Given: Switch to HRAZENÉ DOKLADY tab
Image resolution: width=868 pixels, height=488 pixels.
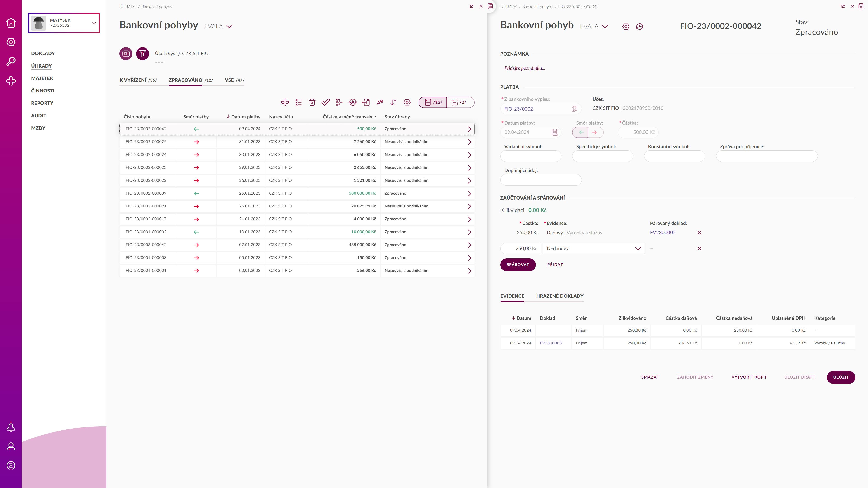Looking at the screenshot, I should tap(560, 296).
